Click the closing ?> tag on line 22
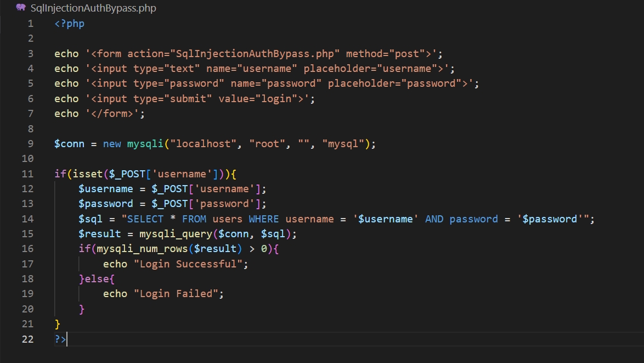Viewport: 644px width, 363px height. [x=60, y=339]
